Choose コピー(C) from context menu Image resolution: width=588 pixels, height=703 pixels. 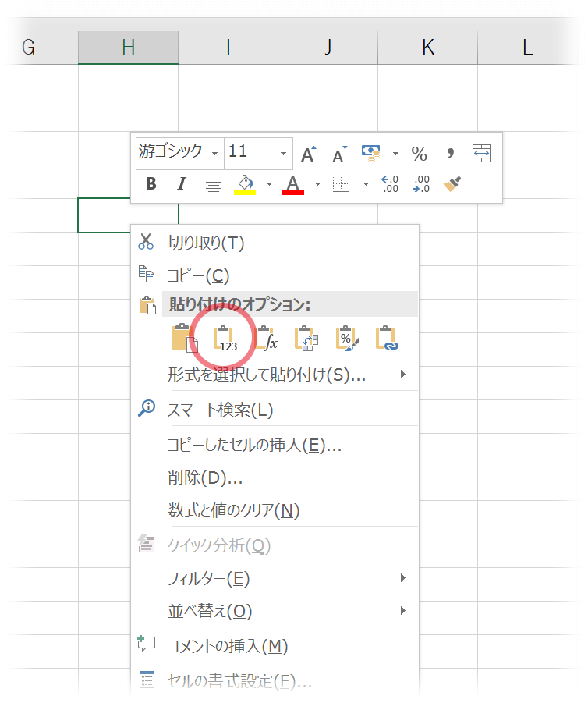[x=275, y=275]
